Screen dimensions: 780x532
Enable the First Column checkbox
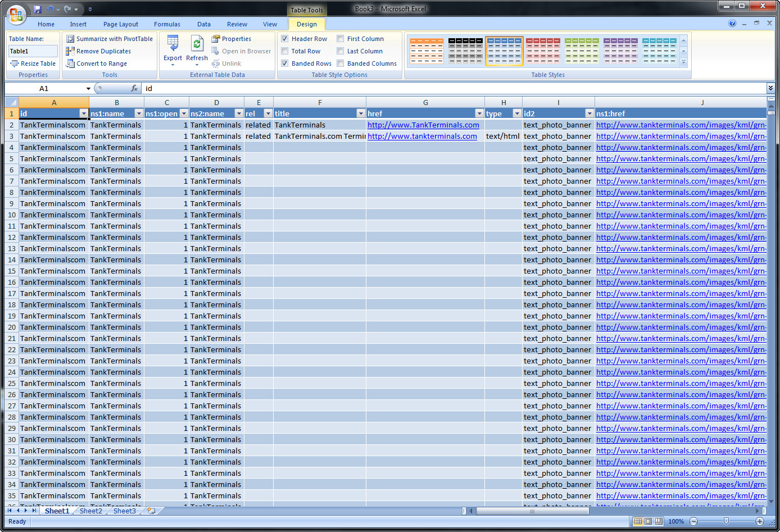(341, 39)
